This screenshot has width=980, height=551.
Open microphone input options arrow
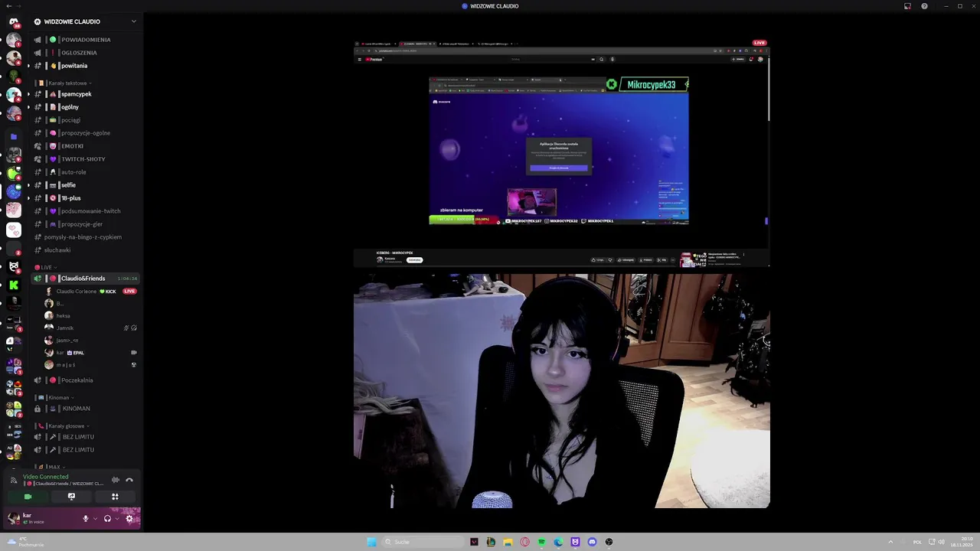95,518
